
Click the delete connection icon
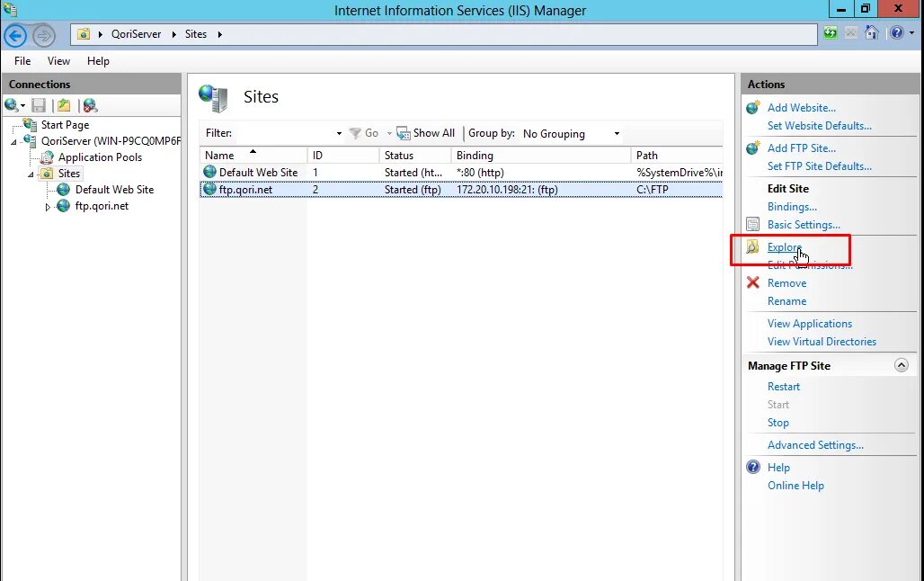click(x=90, y=105)
